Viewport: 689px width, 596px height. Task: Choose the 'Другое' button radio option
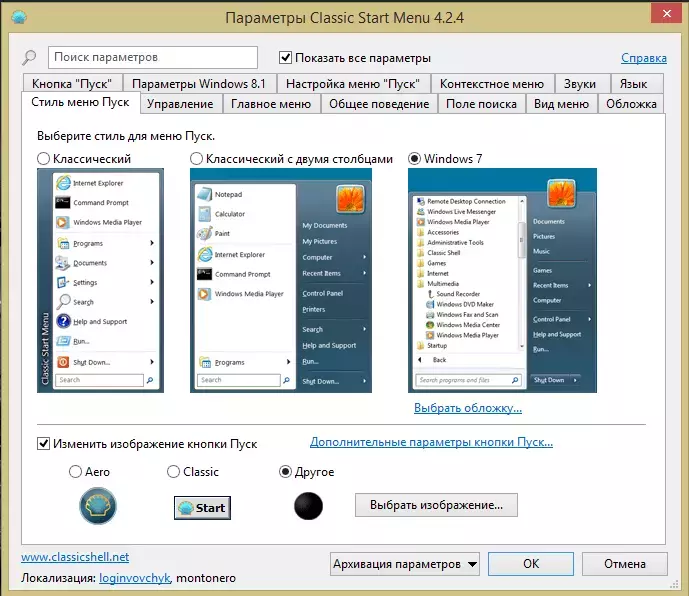[x=286, y=472]
